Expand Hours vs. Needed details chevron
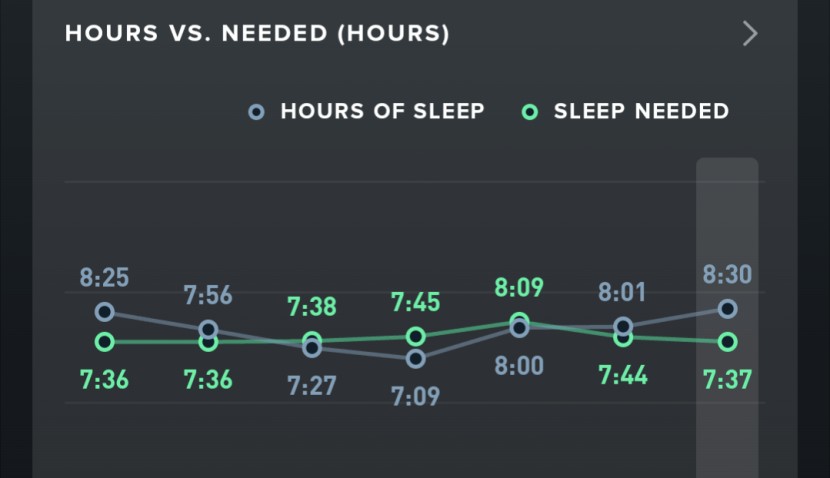This screenshot has width=830, height=478. point(750,34)
